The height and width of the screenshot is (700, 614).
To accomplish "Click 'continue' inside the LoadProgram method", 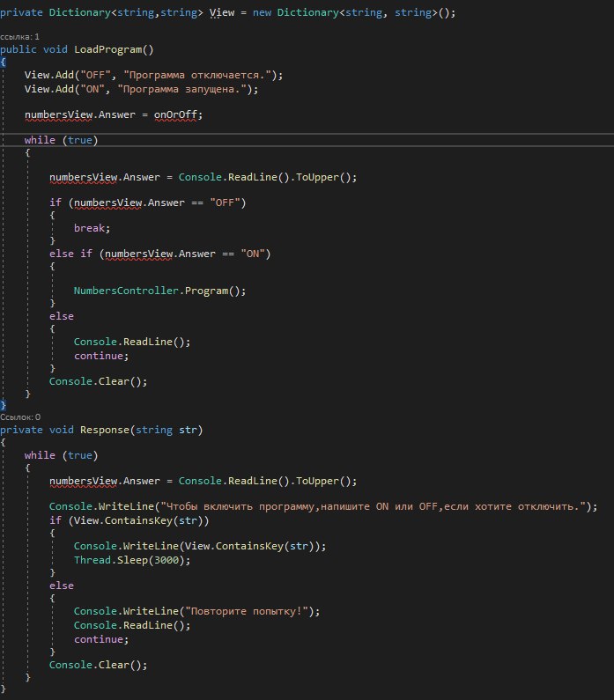I will [x=99, y=356].
